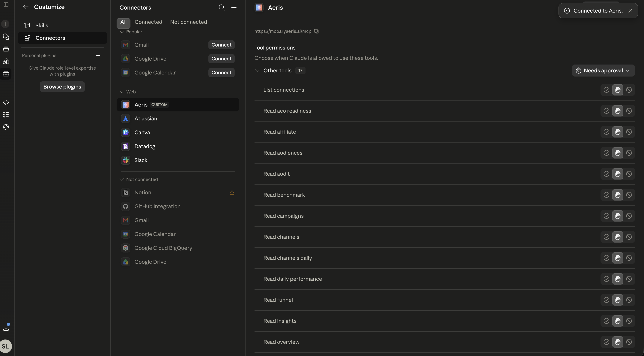Open the Needs approval dropdown
The width and height of the screenshot is (644, 356).
603,71
